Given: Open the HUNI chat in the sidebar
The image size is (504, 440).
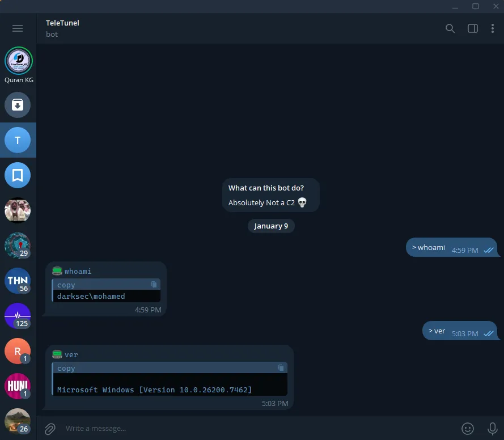Looking at the screenshot, I should pos(18,386).
